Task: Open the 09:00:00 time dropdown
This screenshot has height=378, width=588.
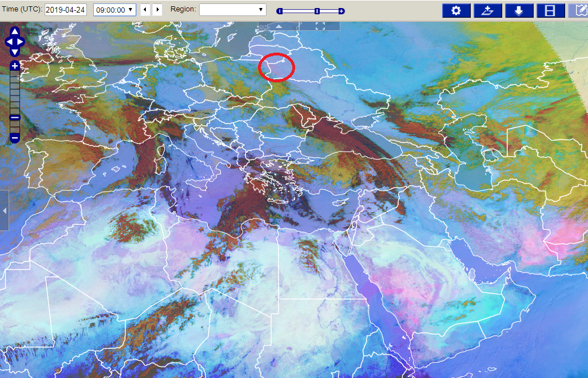Action: click(x=114, y=10)
